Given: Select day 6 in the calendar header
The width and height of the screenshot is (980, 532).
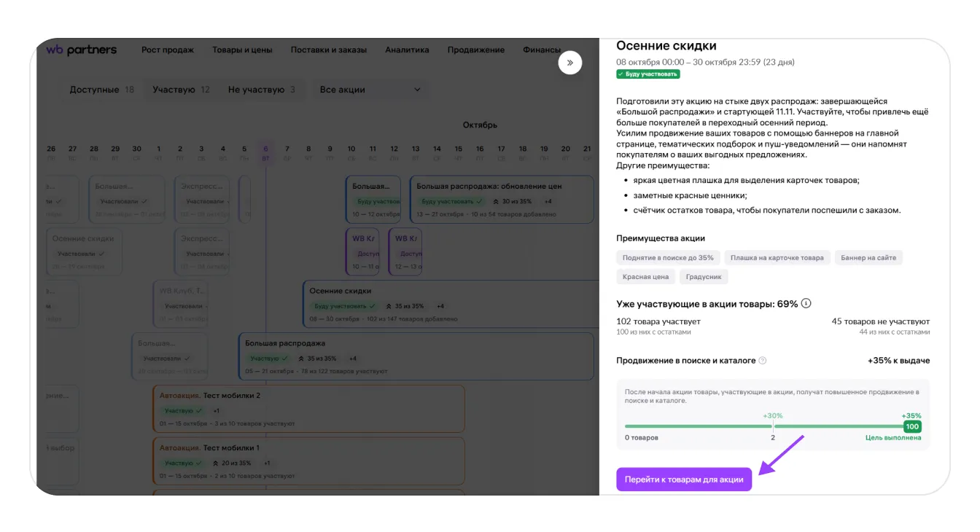Looking at the screenshot, I should coord(265,152).
